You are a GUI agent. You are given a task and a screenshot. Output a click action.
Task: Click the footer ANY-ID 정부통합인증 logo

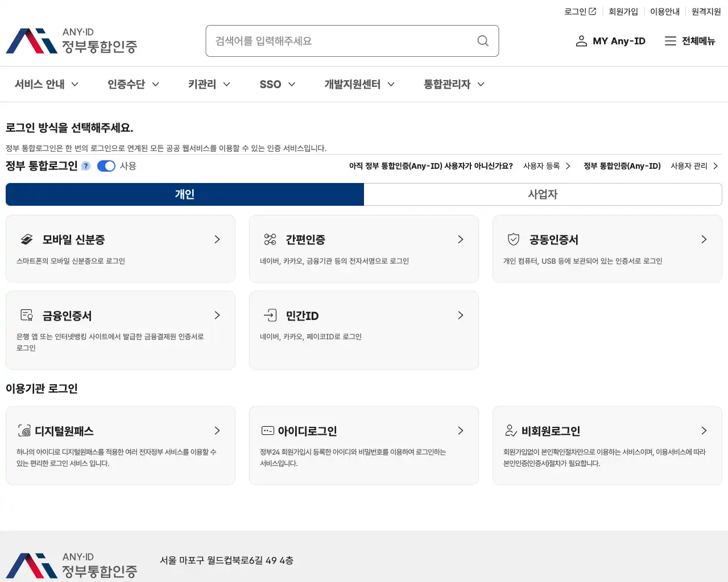coord(72,566)
